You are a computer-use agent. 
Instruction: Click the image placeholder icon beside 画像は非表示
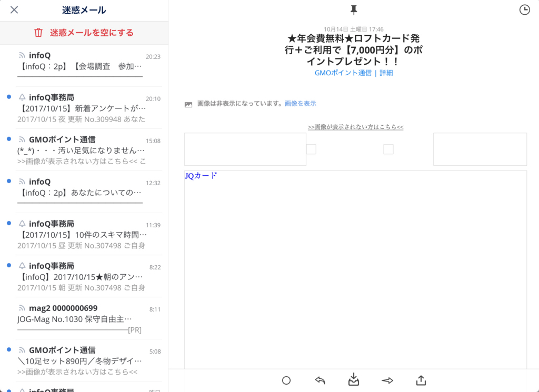point(188,104)
